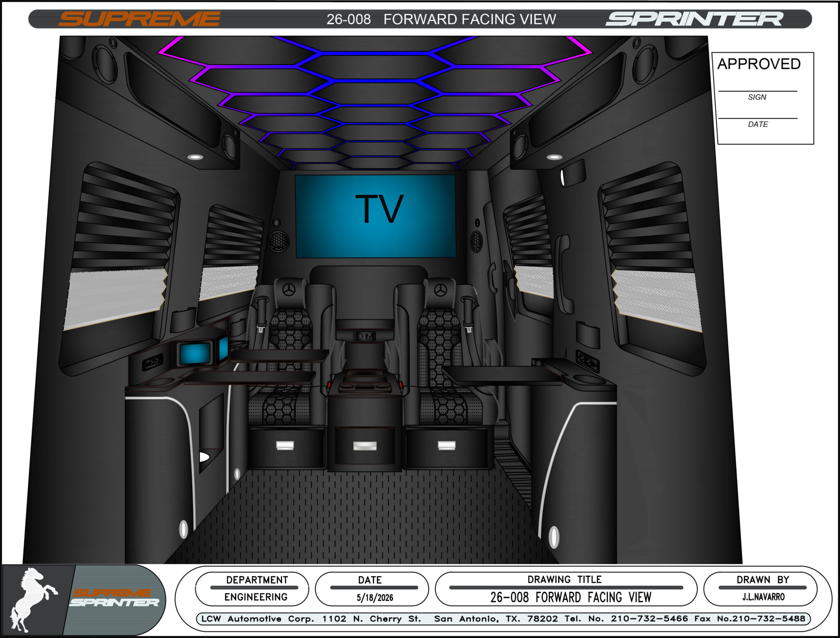Click the Mercedes emblem on the left seat headrest

point(289,290)
